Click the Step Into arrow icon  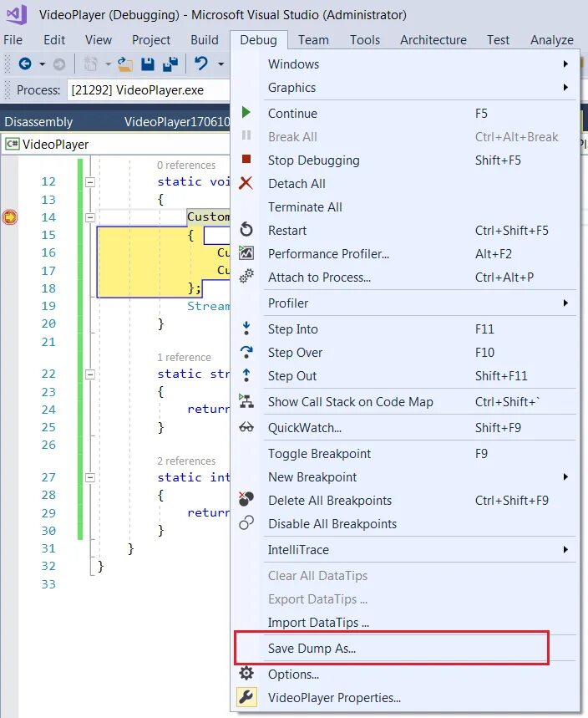pyautogui.click(x=246, y=328)
